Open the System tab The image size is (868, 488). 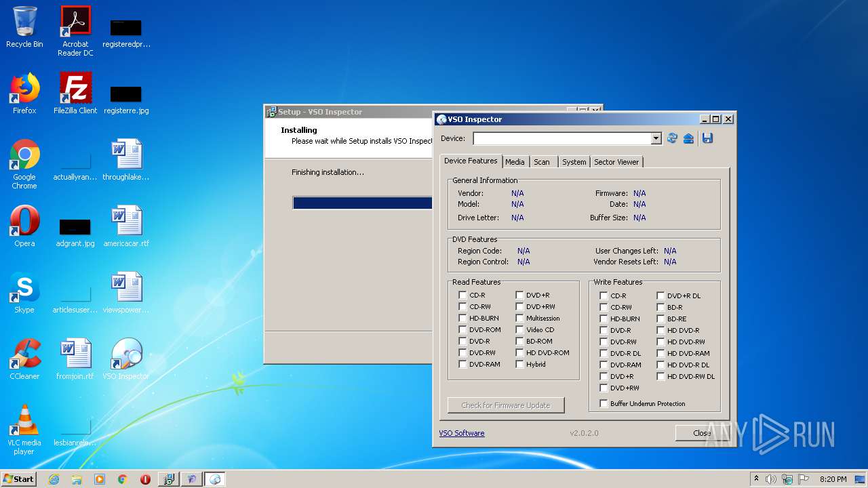(574, 162)
